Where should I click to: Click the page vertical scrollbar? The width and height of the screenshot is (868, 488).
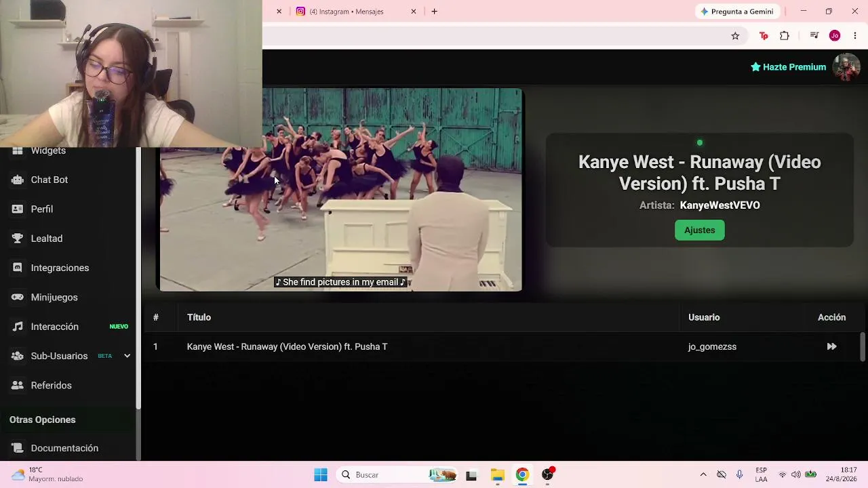click(x=863, y=346)
